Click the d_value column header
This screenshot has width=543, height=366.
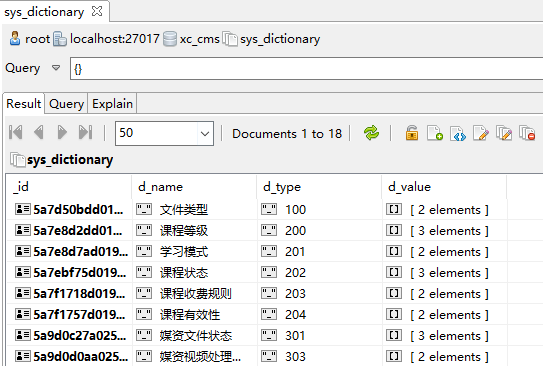[444, 187]
